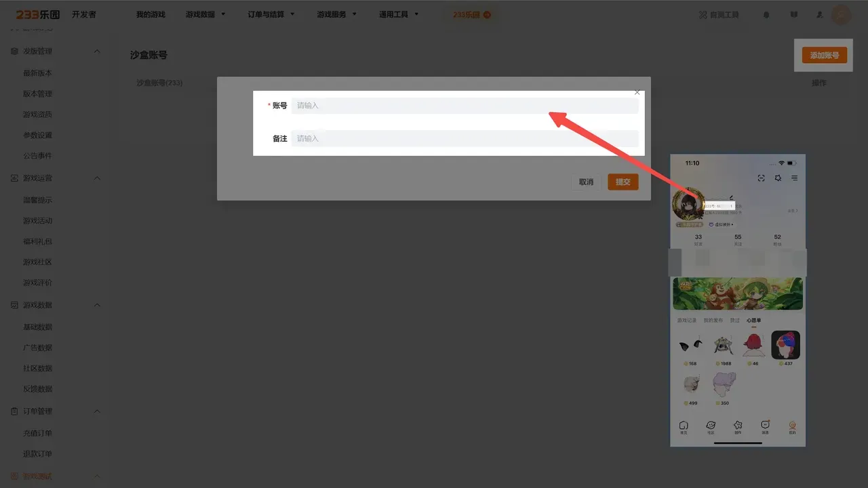Click the user avatar in the header

click(x=841, y=15)
